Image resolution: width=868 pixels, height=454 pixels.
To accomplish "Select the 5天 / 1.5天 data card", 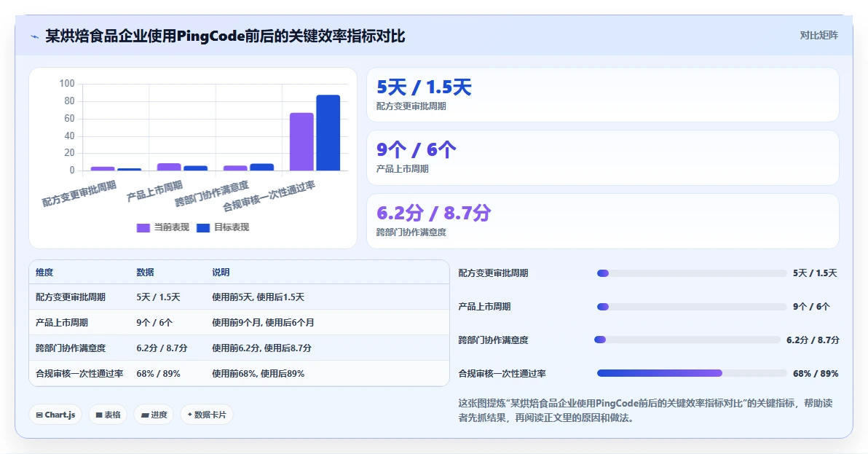I will point(603,95).
